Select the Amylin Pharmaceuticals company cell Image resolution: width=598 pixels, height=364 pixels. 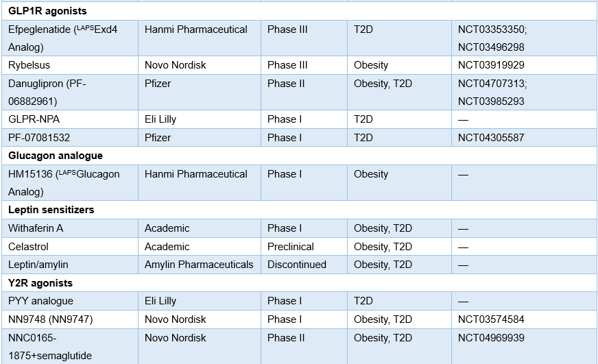[199, 265]
